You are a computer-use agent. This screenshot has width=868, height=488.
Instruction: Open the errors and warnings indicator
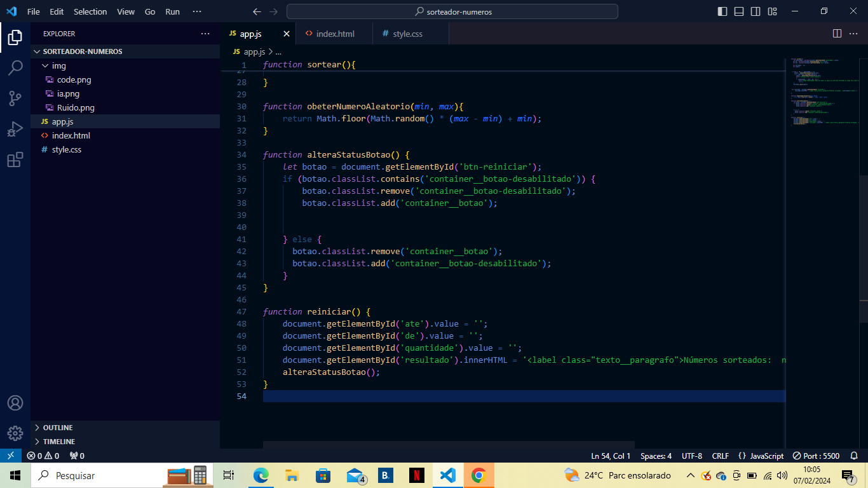[x=43, y=456]
